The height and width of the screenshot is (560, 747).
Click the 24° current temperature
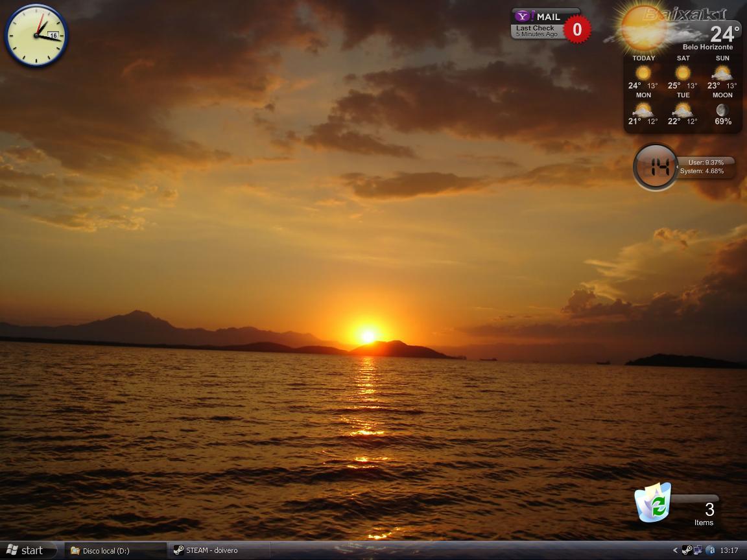(x=724, y=34)
